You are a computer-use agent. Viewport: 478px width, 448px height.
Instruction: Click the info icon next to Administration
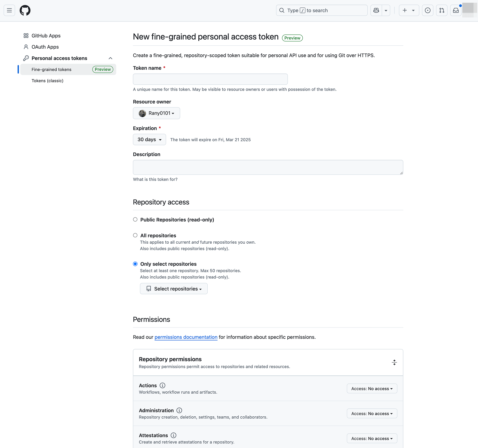click(x=179, y=410)
